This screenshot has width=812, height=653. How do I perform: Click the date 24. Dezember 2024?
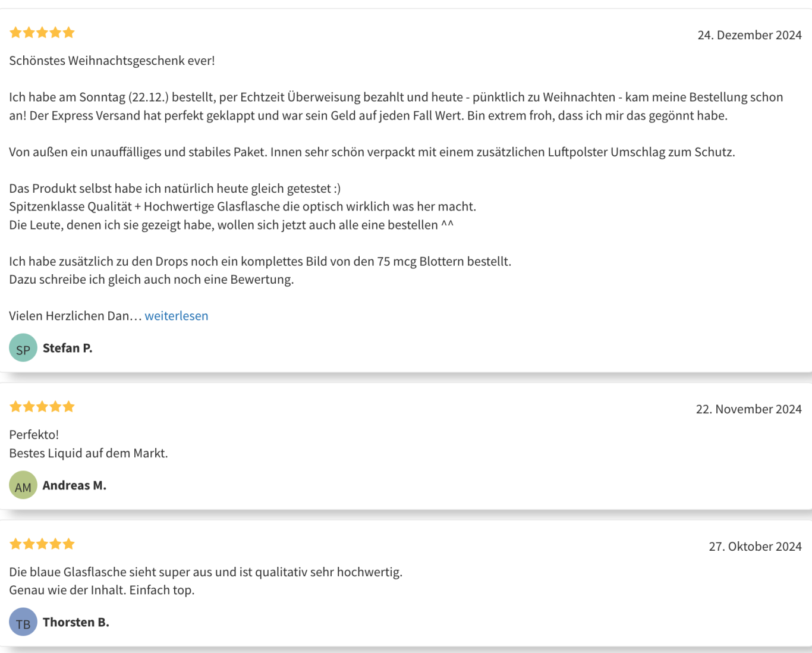[750, 35]
